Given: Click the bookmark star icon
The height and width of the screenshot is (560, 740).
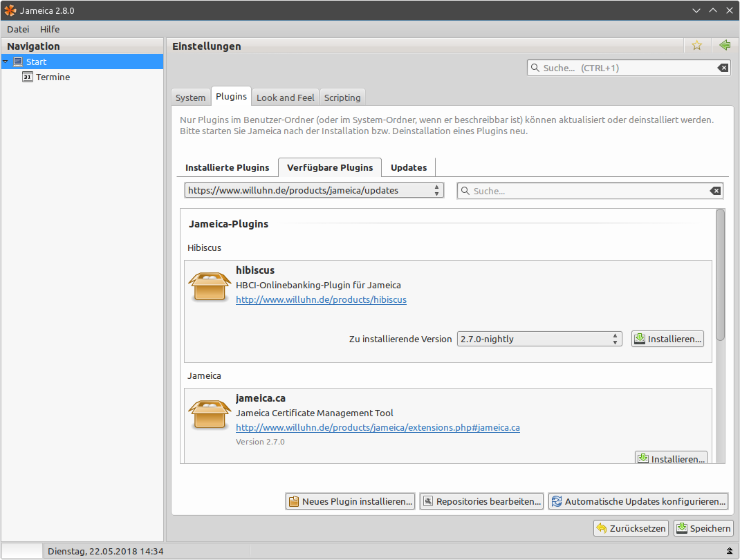Looking at the screenshot, I should (x=696, y=46).
